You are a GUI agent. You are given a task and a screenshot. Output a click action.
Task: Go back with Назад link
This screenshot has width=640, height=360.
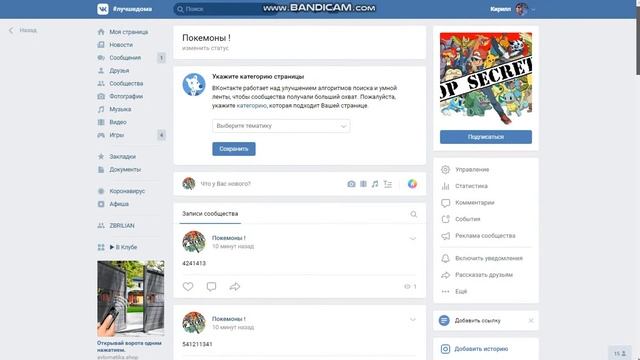click(x=23, y=30)
